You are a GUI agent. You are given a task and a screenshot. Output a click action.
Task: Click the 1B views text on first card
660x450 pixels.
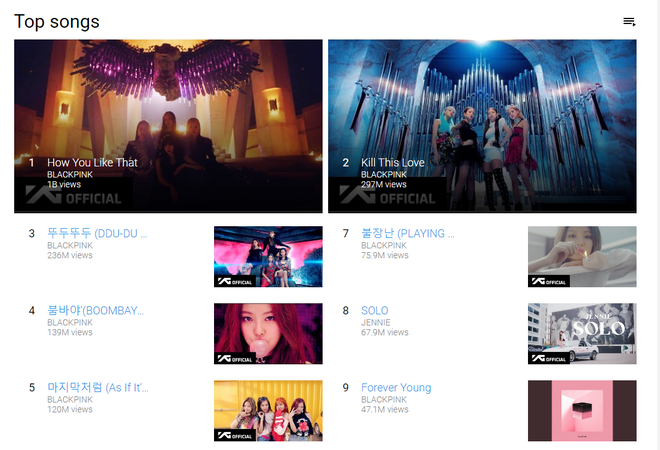64,184
